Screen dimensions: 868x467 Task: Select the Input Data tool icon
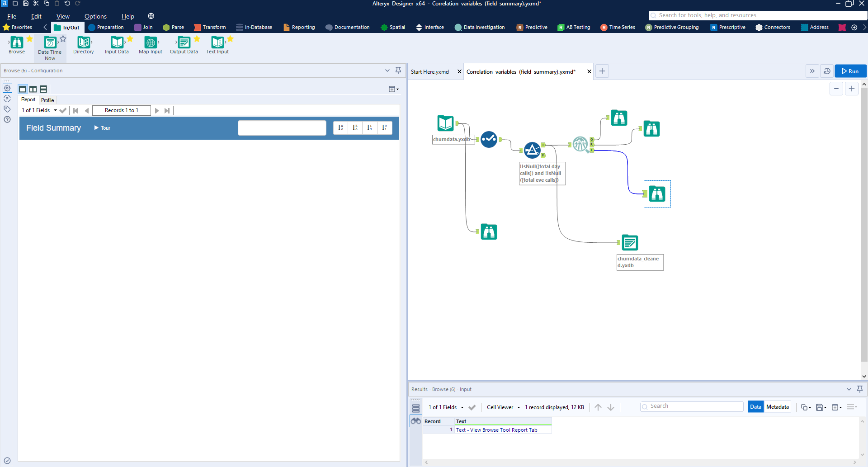click(x=117, y=42)
